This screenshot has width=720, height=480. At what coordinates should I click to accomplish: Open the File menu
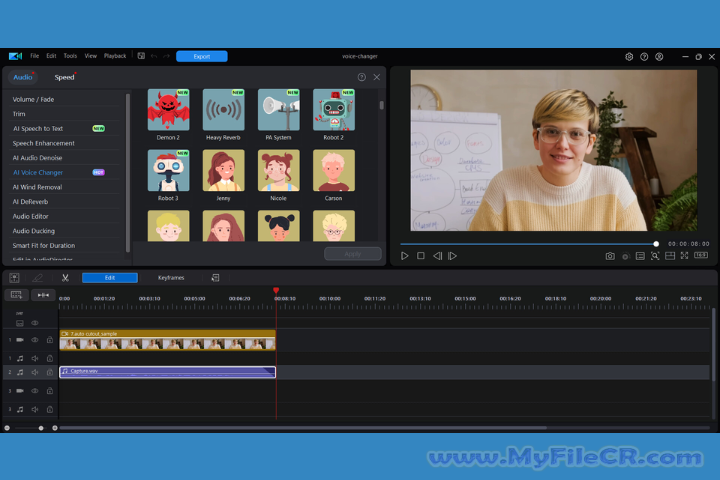click(x=34, y=56)
